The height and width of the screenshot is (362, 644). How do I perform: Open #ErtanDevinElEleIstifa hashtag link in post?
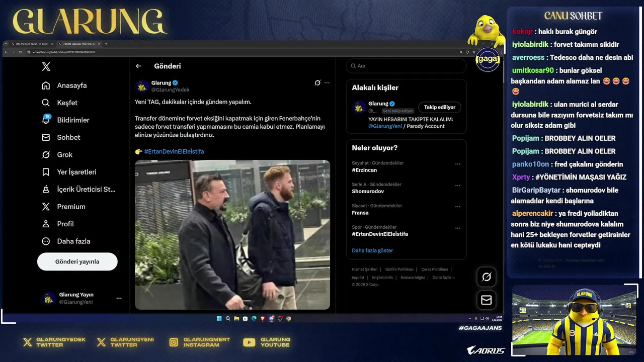point(174,151)
